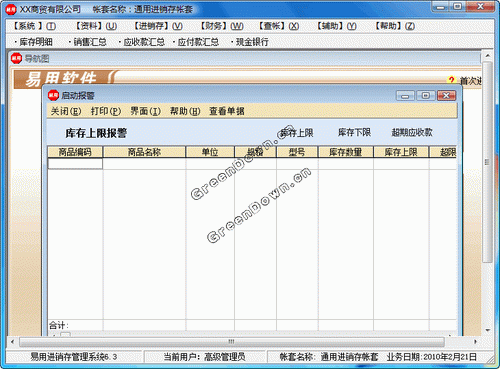The image size is (500, 369).
Task: Click the 导航图 panel red icon
Action: click(x=16, y=59)
